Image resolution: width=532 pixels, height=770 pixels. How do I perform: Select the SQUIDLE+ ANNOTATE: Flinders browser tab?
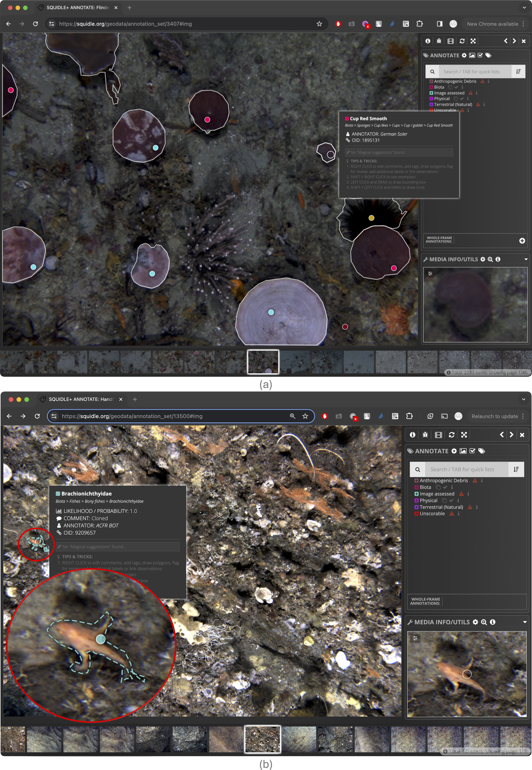pyautogui.click(x=78, y=7)
